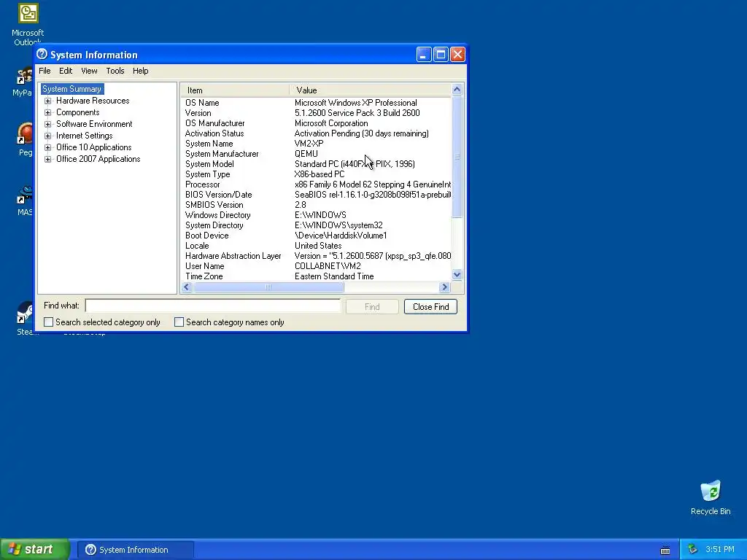This screenshot has height=560, width=747.
Task: Expand the Office 2007 Applications node
Action: tap(47, 160)
